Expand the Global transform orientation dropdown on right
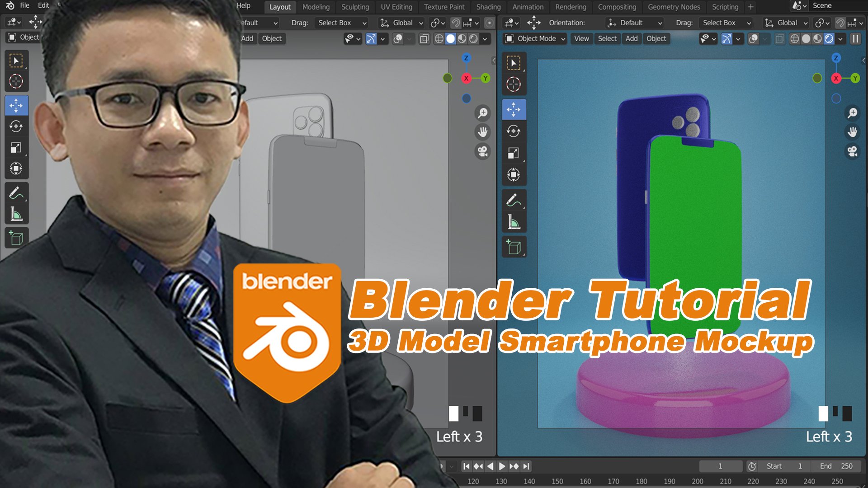The image size is (868, 488). (x=786, y=23)
